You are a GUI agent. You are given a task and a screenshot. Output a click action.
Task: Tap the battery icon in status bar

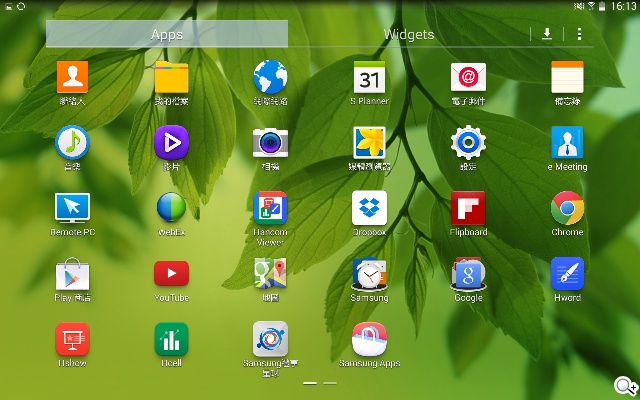point(602,6)
